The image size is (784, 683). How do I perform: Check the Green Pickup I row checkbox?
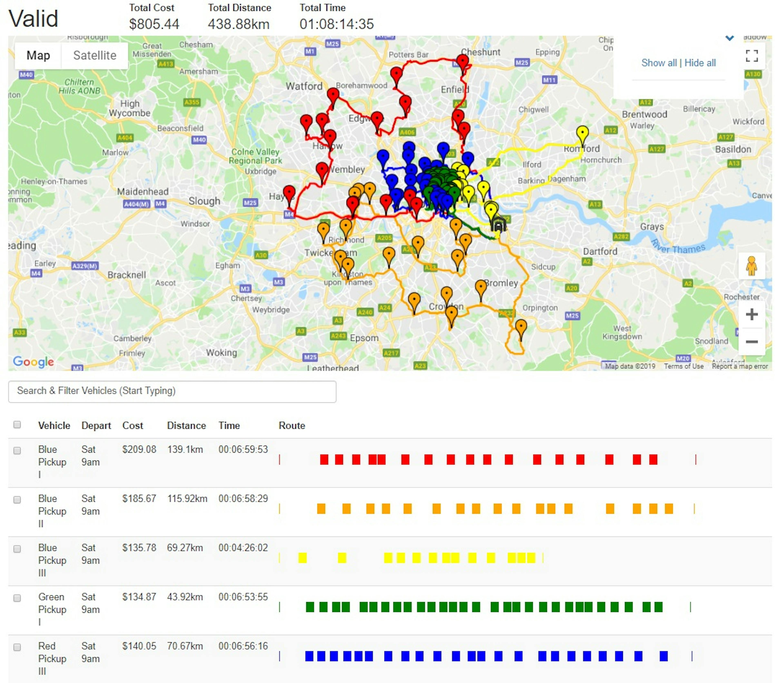(x=17, y=598)
